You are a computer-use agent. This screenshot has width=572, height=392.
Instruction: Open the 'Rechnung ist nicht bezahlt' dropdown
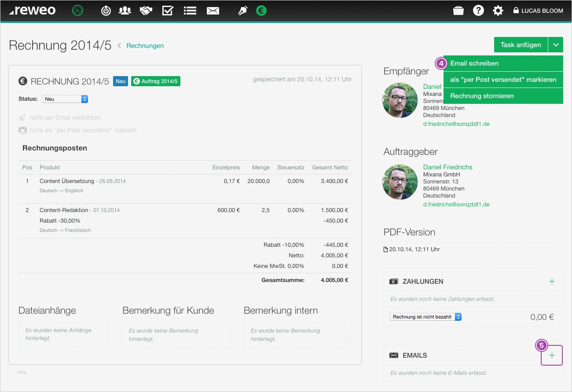(x=425, y=317)
